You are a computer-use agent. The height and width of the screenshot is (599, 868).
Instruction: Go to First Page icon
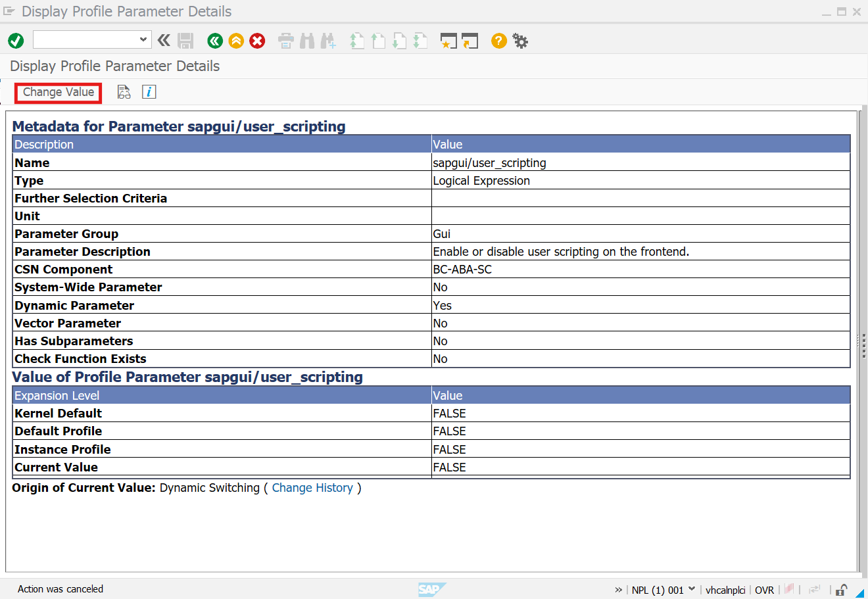pos(357,41)
